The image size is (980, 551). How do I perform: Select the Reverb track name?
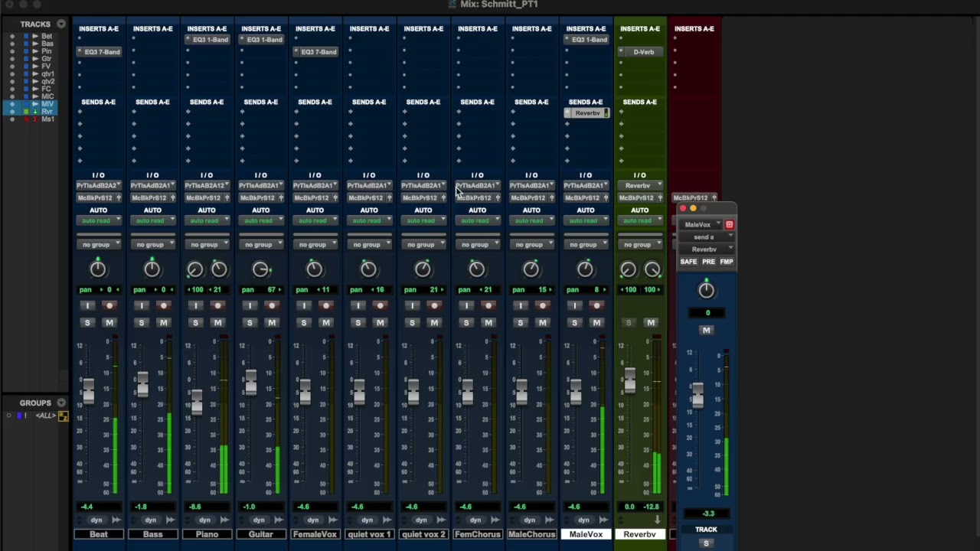point(640,534)
